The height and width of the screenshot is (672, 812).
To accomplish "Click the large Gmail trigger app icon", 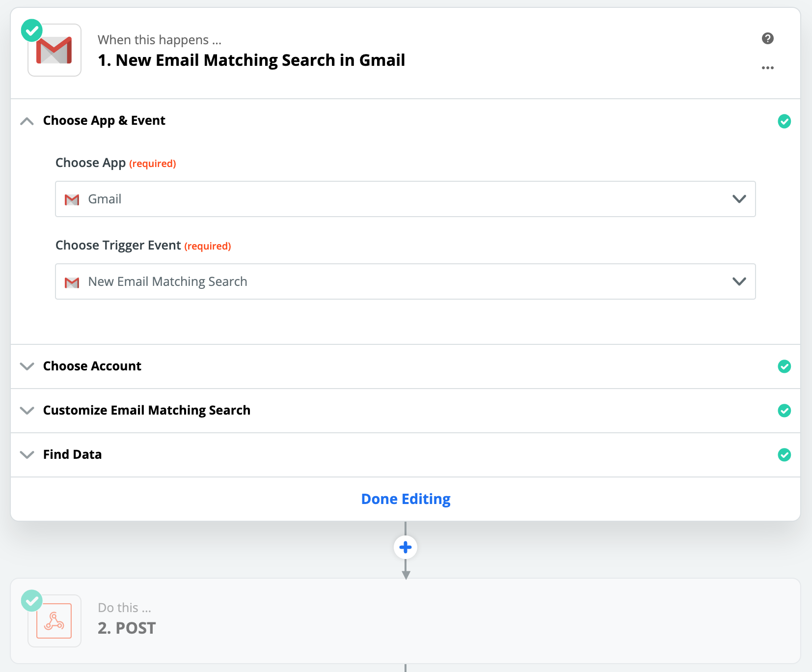I will pyautogui.click(x=54, y=51).
